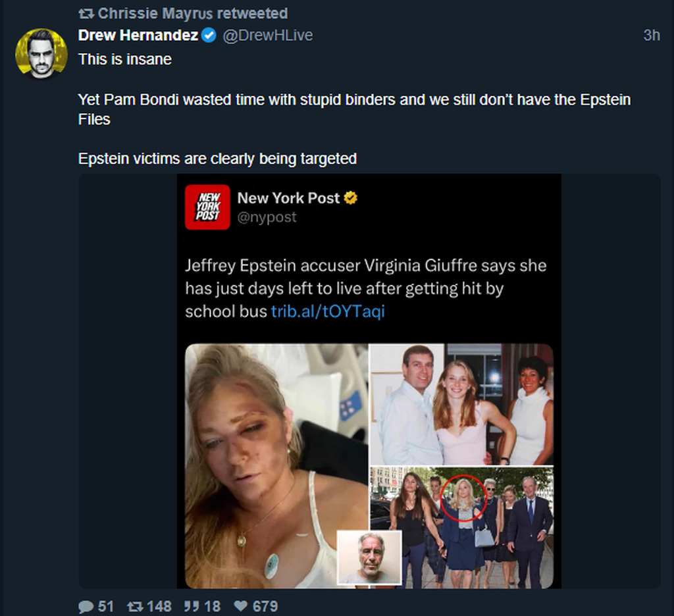This screenshot has width=674, height=616.
Task: Click the reply comment icon
Action: click(x=86, y=606)
